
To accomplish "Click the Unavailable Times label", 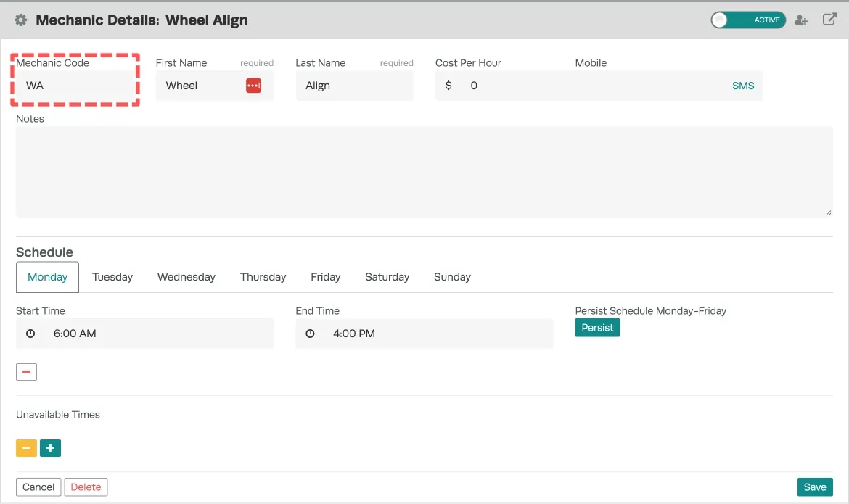I will [58, 415].
